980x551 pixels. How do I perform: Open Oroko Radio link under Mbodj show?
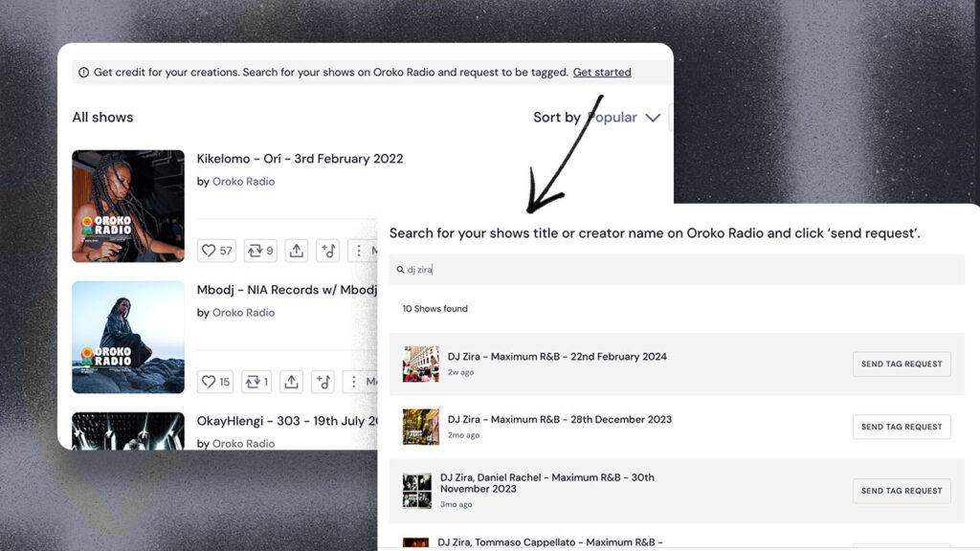point(243,313)
